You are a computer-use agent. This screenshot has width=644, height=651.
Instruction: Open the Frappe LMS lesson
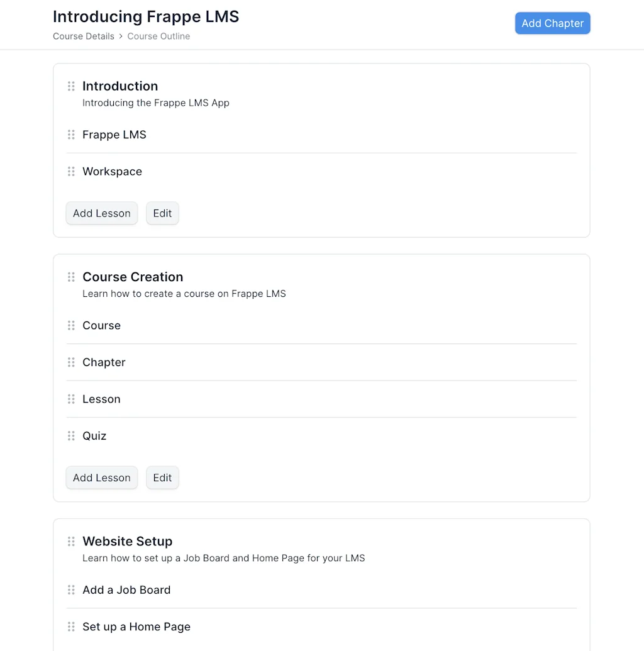click(114, 135)
